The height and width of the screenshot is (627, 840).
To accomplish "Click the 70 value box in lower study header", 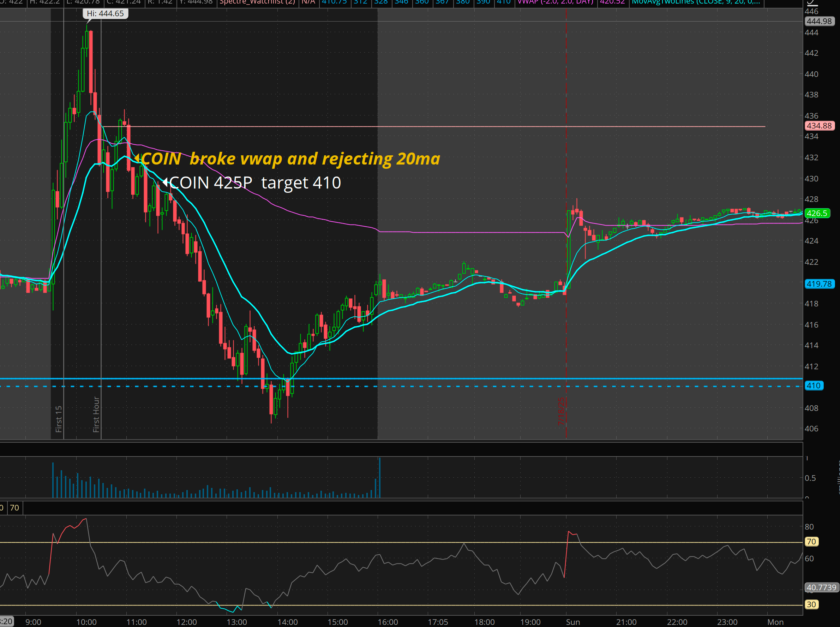I will click(x=14, y=508).
